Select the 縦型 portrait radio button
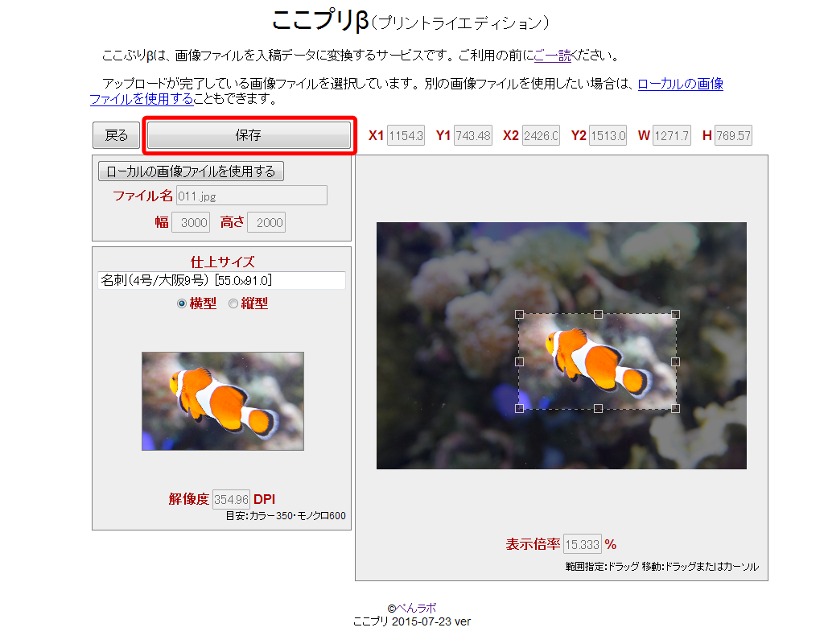824x644 pixels. 233,303
